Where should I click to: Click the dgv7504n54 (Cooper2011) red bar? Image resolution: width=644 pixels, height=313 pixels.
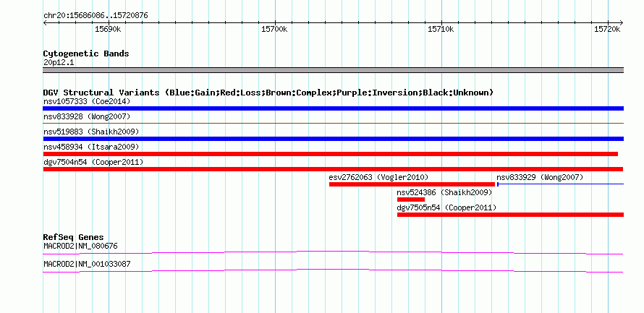click(333, 169)
